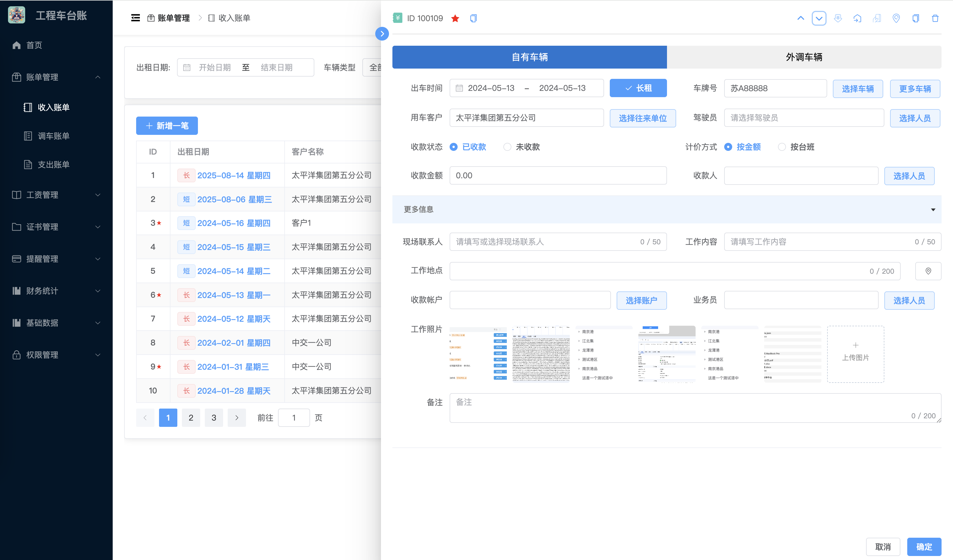
Task: Open the bill dated 2024-05-16 星期四
Action: click(x=234, y=223)
